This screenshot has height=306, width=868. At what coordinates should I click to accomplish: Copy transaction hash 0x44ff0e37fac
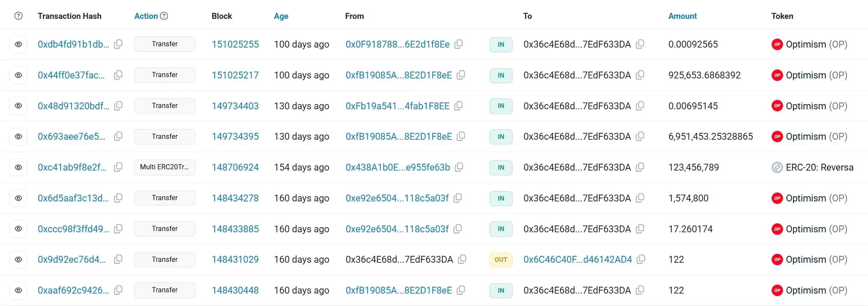[x=118, y=75]
